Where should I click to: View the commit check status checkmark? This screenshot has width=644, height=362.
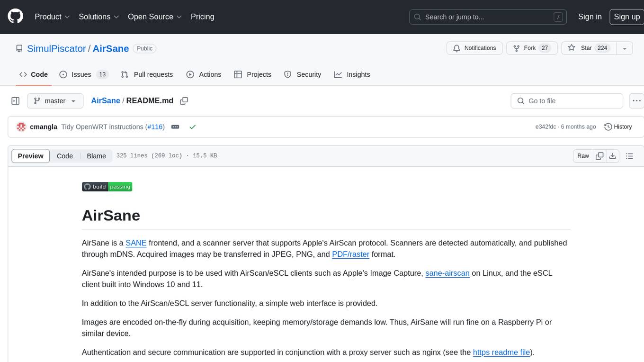[192, 127]
